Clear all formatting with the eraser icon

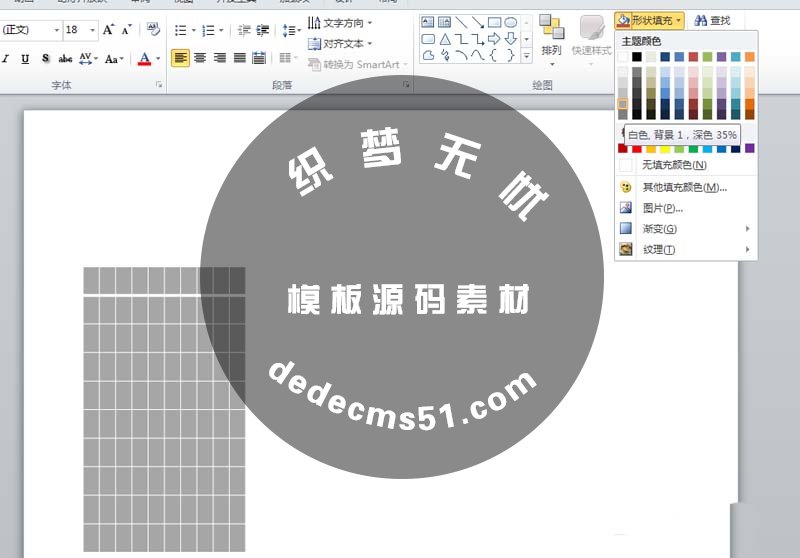click(153, 29)
